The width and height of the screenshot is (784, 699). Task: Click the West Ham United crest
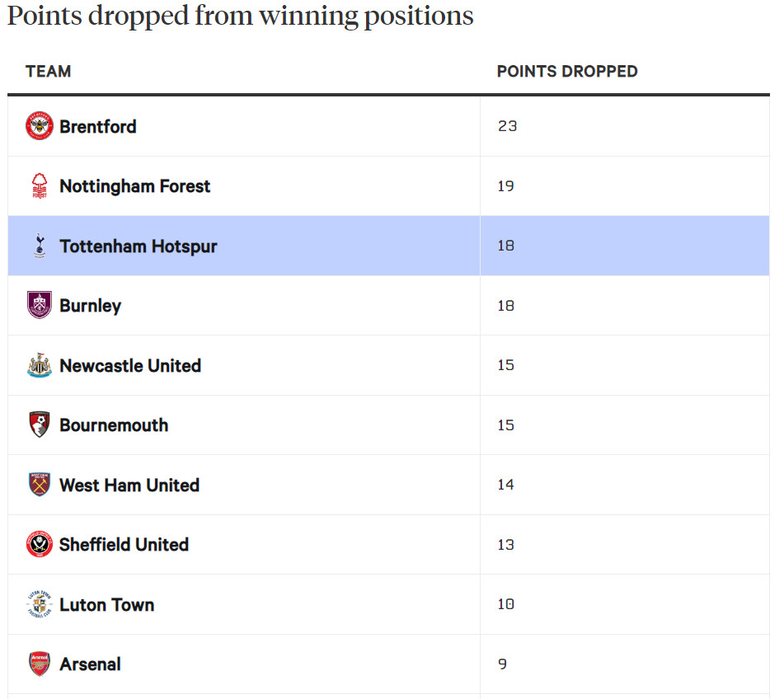click(x=39, y=485)
